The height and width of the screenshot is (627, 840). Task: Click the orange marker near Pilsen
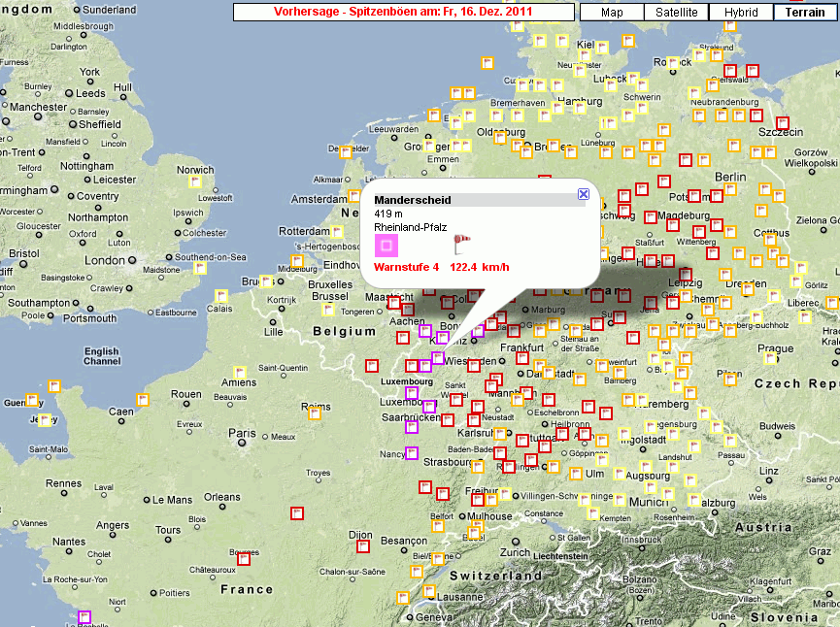[730, 379]
